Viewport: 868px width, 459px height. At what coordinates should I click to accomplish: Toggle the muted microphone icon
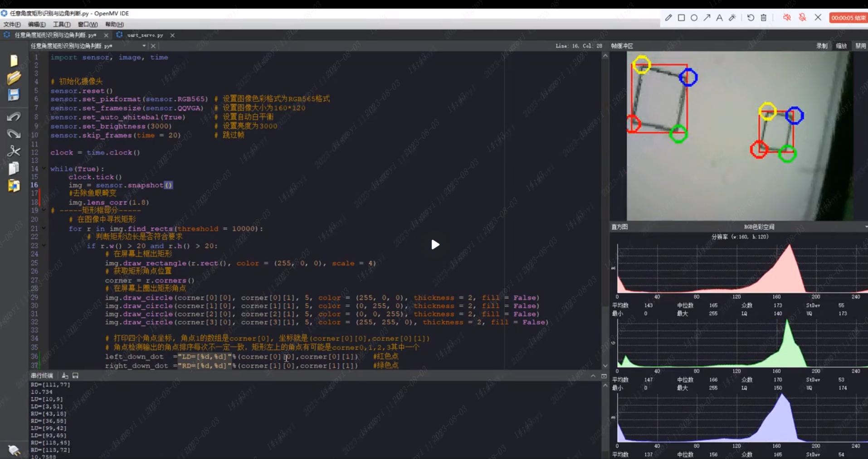pyautogui.click(x=802, y=18)
